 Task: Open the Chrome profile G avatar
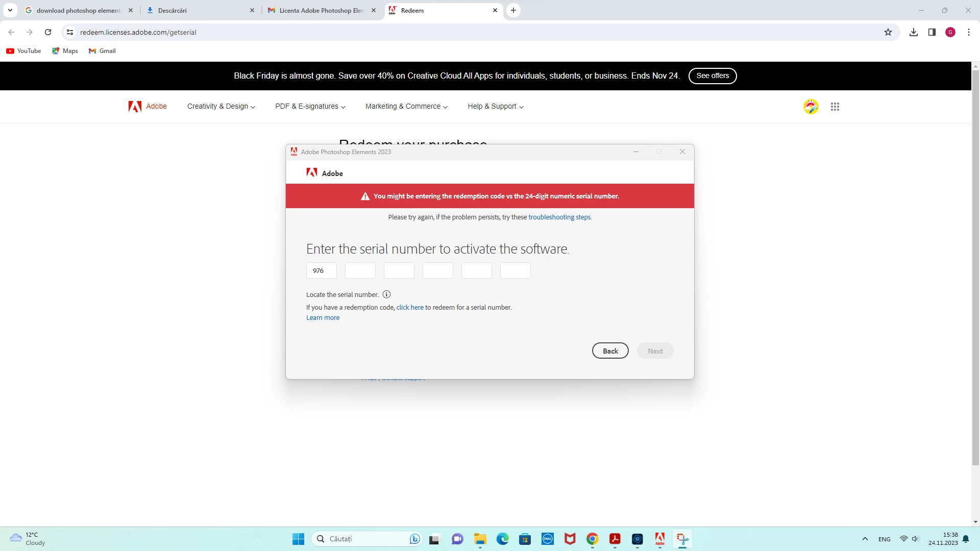(x=950, y=32)
